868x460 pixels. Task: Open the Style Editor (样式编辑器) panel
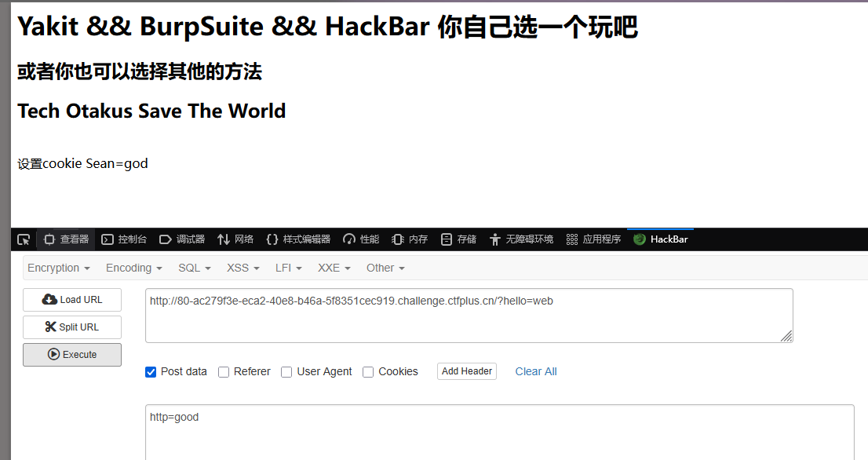pos(298,239)
